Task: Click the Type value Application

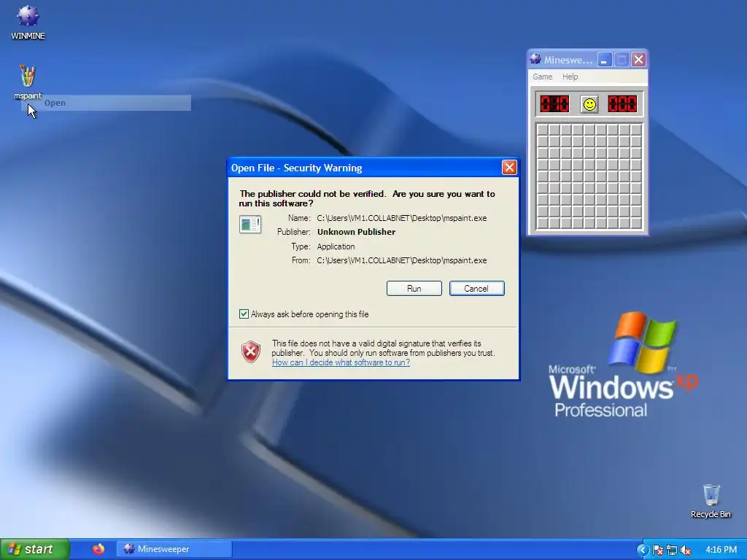Action: (x=336, y=246)
